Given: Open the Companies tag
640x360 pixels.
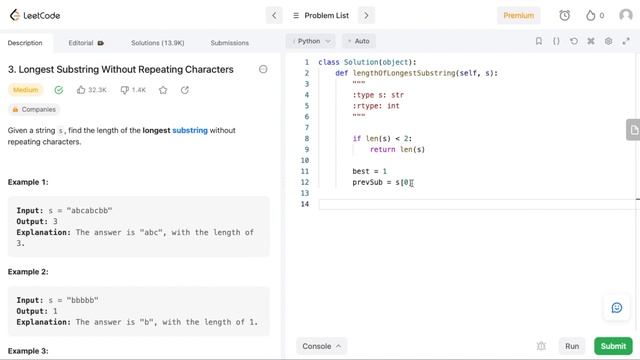Looking at the screenshot, I should (x=34, y=109).
